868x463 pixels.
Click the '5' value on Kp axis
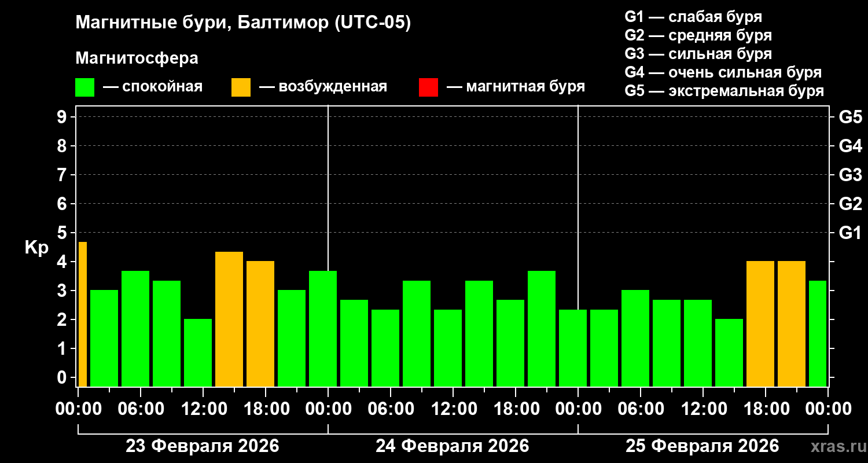[x=63, y=233]
